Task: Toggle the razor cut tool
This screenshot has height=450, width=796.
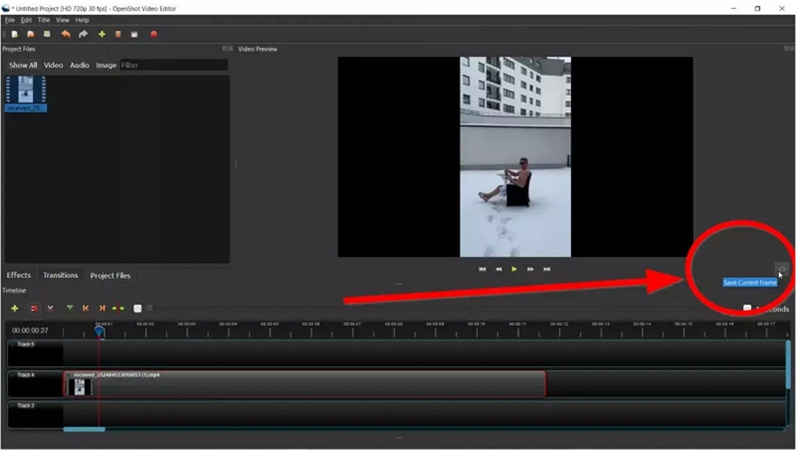Action: tap(50, 308)
